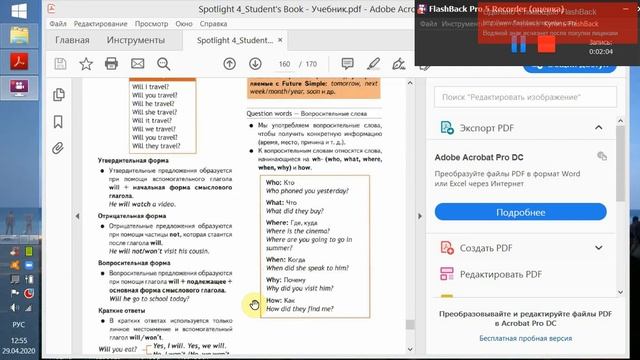Screen dimensions: 640x360
Task: Click the РУС language indicator
Action: click(x=18, y=325)
